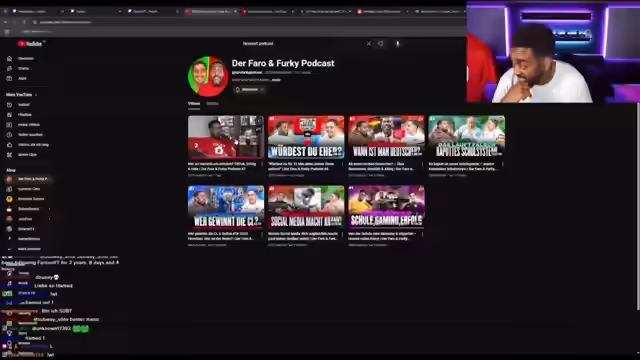640x360 pixels.
Task: Go back with the browser back arrow
Action: point(6,22)
